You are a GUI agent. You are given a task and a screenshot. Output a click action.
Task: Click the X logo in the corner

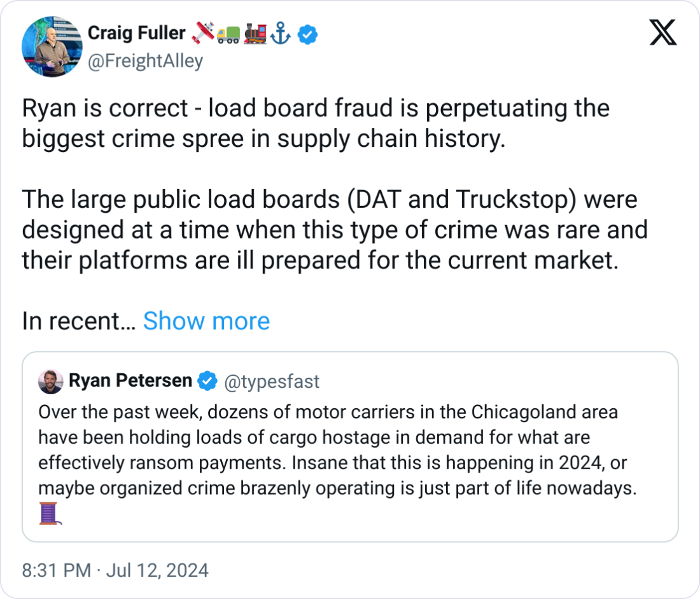tap(662, 32)
